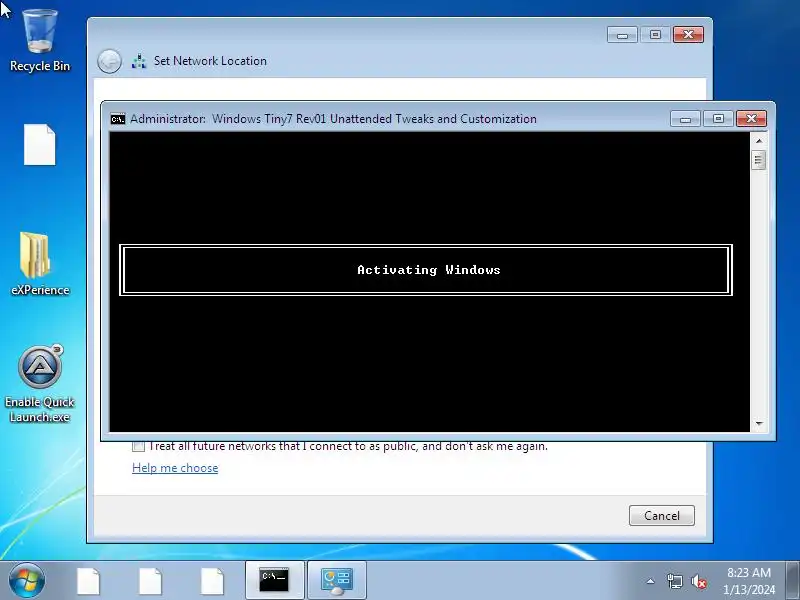This screenshot has height=600, width=800.
Task: Click the Set Network Location window icon
Action: click(x=139, y=61)
